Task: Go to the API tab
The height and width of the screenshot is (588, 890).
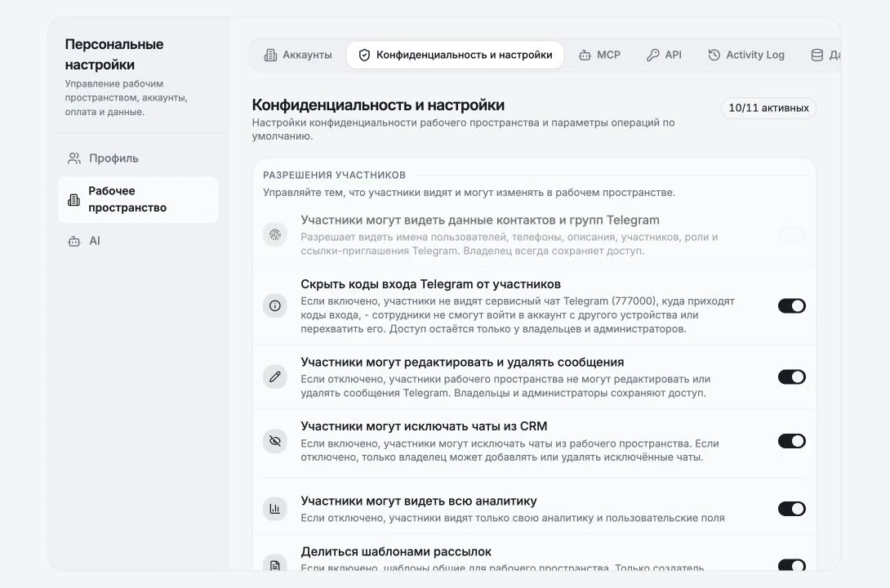Action: (664, 55)
